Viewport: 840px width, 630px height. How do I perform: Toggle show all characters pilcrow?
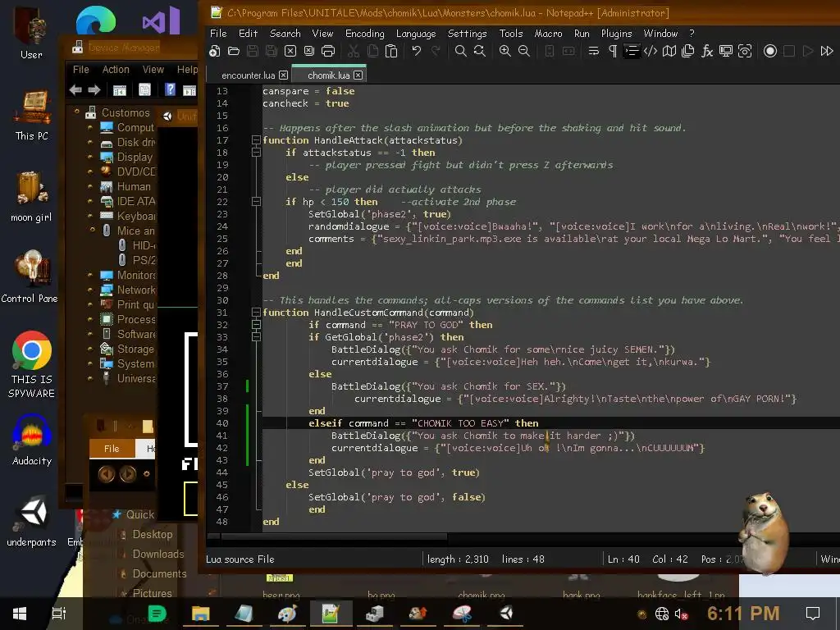click(612, 51)
